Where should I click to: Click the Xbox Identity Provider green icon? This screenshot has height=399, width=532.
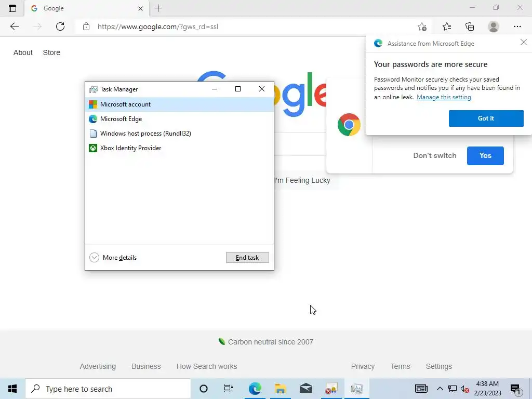click(x=93, y=148)
